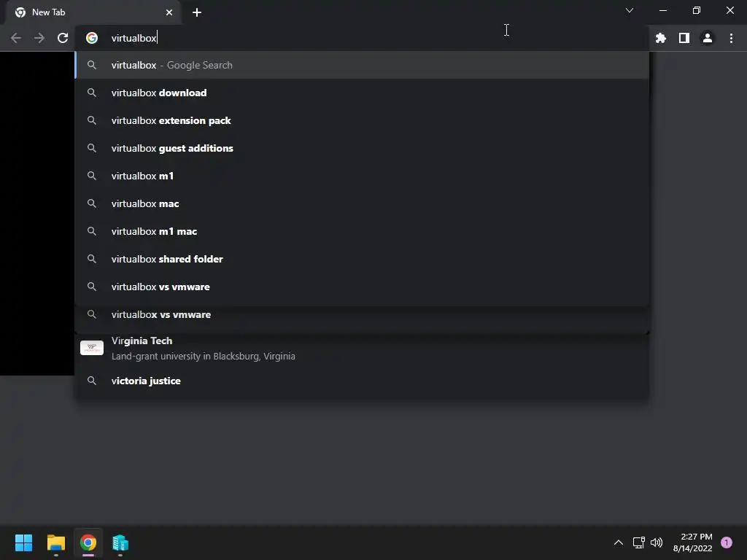
Task: Open the volume speaker tray icon
Action: coord(657,542)
